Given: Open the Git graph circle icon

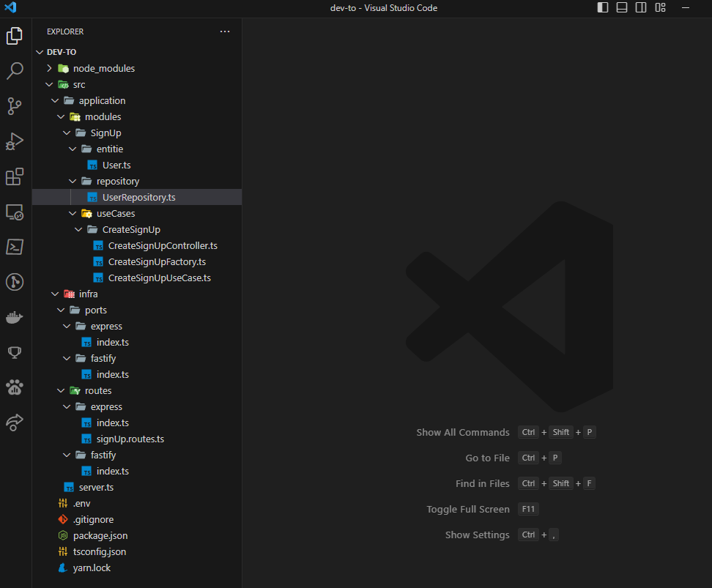Looking at the screenshot, I should (x=15, y=282).
